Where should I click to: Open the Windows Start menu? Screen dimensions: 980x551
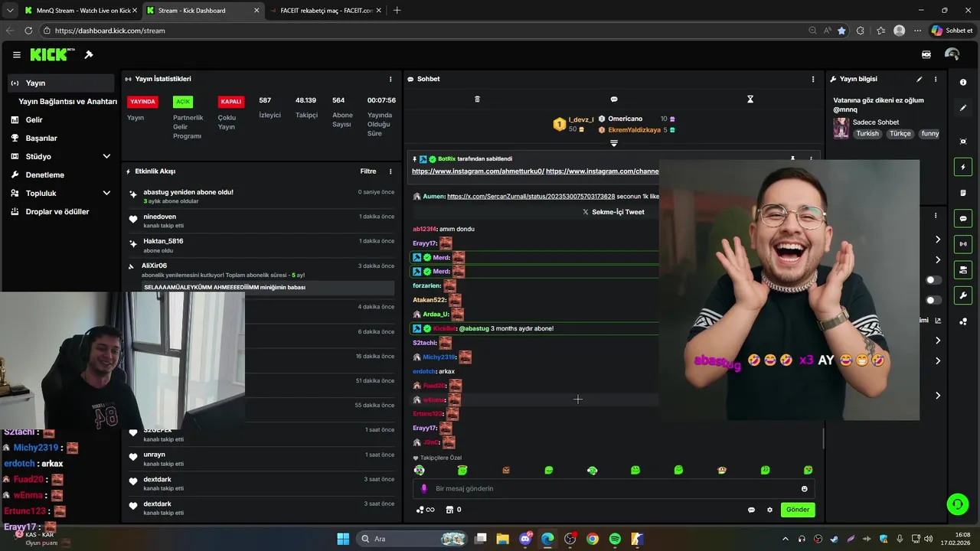pos(343,539)
